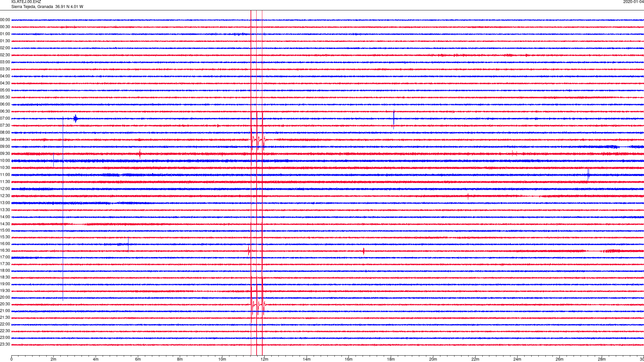
Task: Select the 18:30 trace time label
Action: click(x=5, y=277)
